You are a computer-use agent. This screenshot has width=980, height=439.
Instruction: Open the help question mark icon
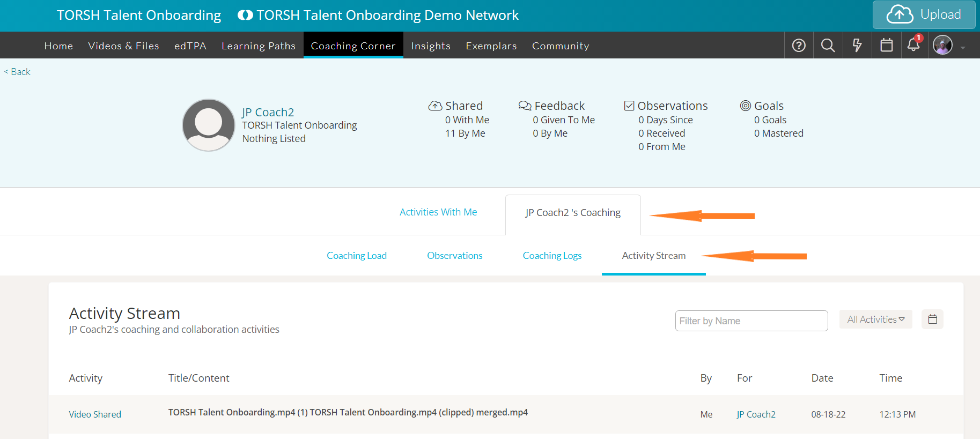(x=799, y=46)
